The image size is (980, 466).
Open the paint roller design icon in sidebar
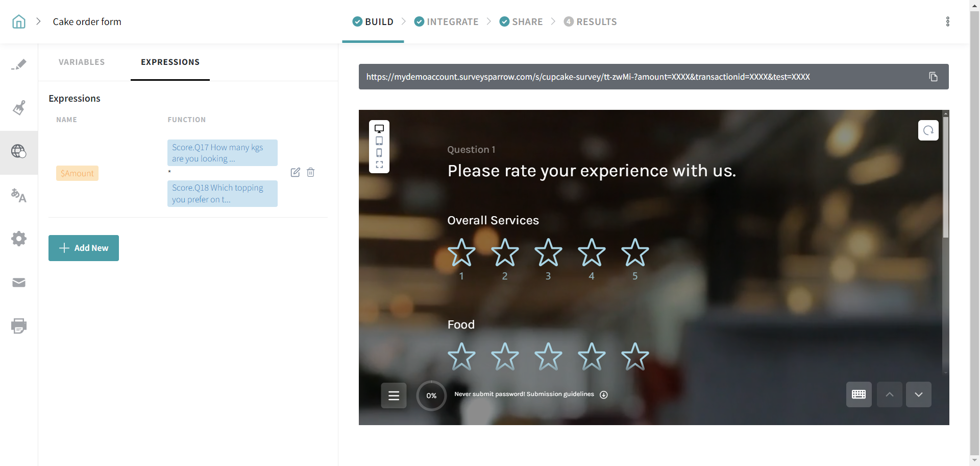click(19, 108)
